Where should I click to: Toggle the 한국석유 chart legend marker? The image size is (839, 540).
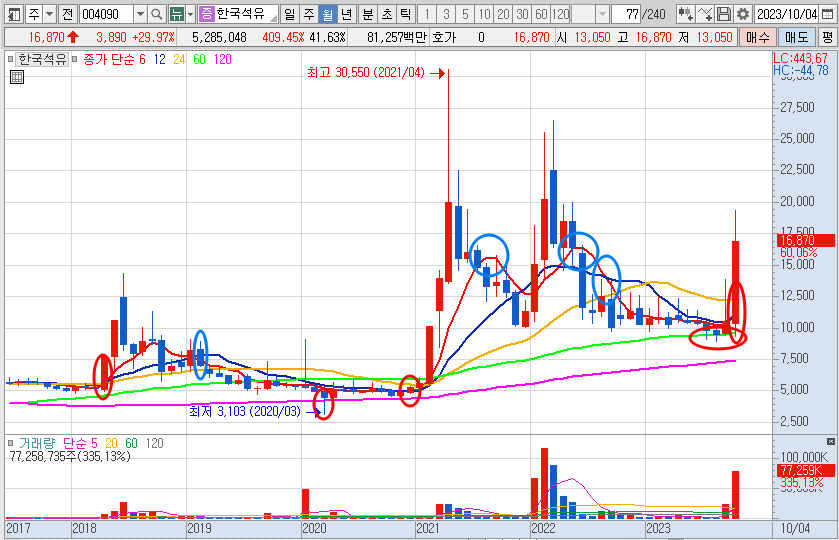tap(10, 59)
